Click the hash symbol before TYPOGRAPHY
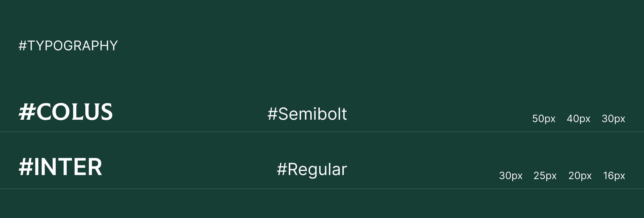Screen dimensions: 644x218 pos(23,46)
